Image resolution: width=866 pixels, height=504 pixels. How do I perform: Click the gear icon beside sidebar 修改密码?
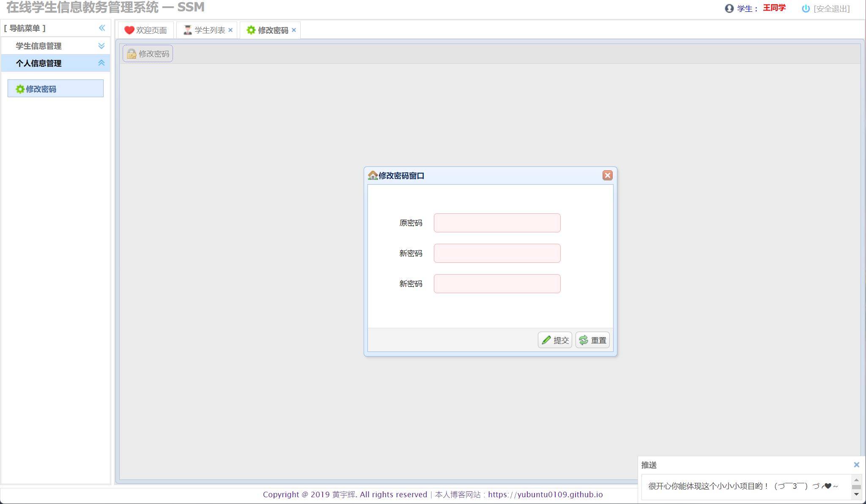click(x=20, y=89)
